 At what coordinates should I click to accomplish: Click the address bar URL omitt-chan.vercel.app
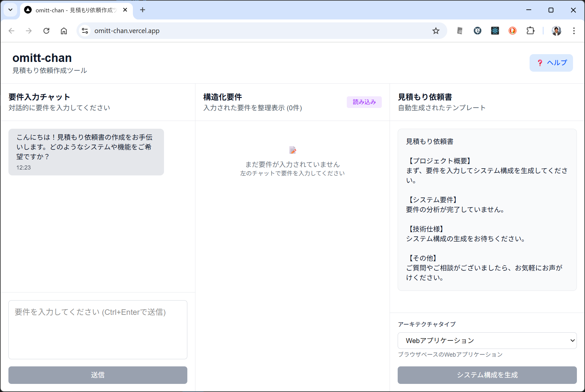coord(127,31)
